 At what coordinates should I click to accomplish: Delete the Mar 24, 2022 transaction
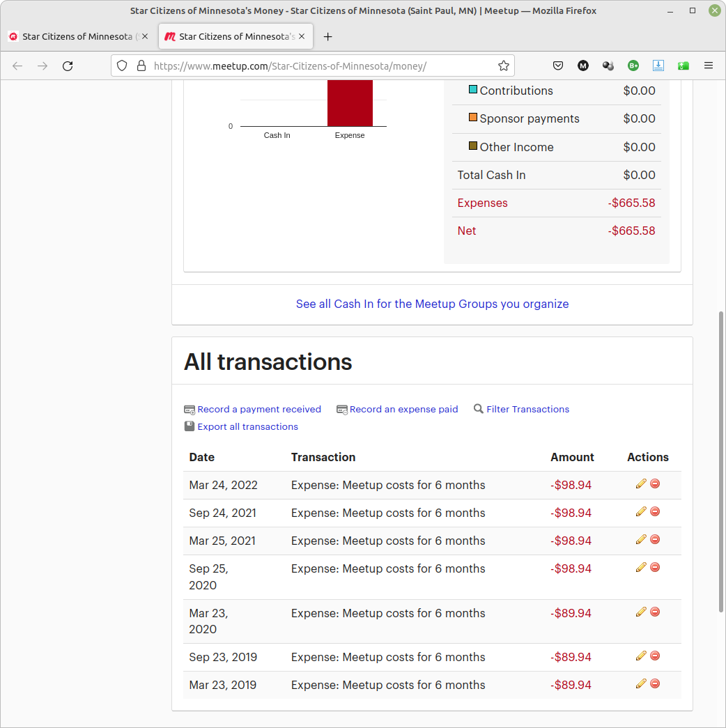click(655, 483)
